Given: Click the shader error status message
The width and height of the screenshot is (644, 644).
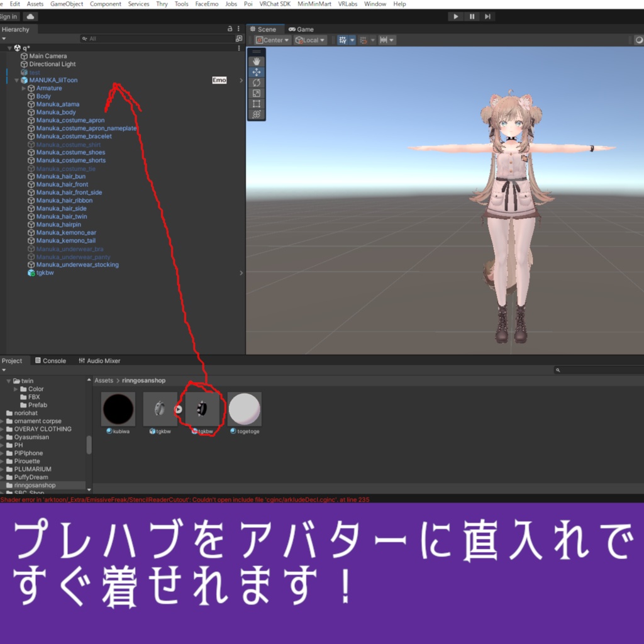Looking at the screenshot, I should coord(185,499).
